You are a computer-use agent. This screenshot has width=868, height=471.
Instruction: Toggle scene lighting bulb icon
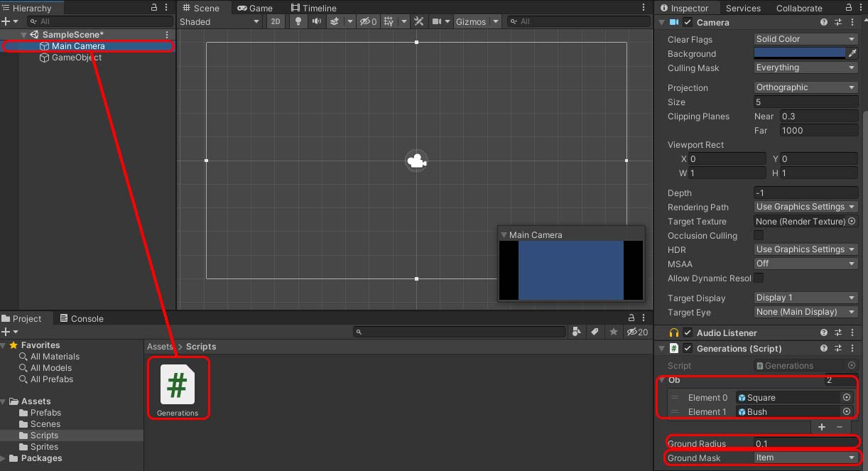298,21
